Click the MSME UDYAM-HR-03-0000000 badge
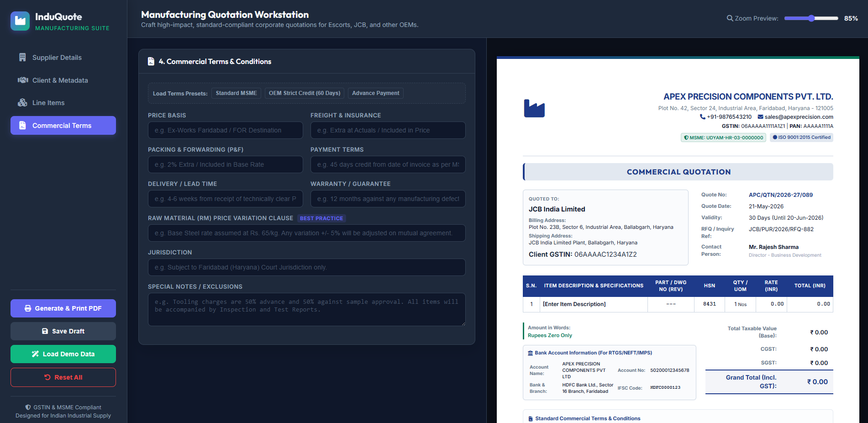Screen dimensions: 868x423 point(723,137)
